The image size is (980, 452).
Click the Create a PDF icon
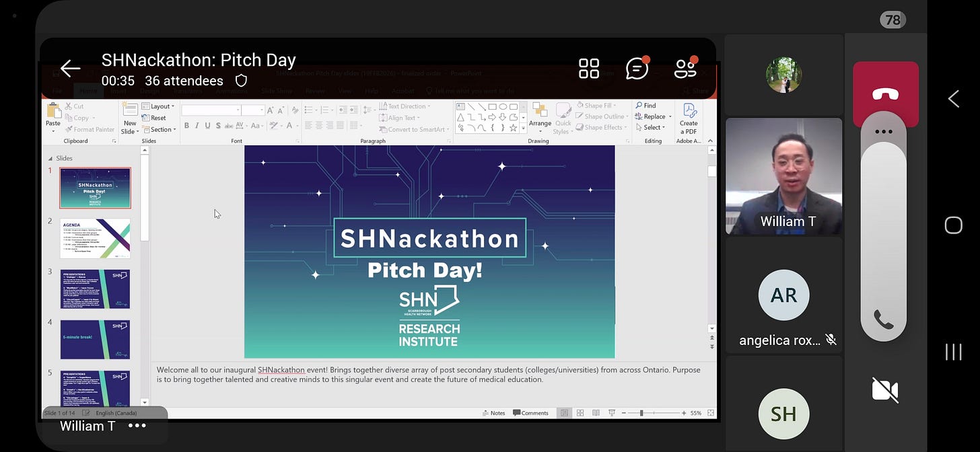689,119
